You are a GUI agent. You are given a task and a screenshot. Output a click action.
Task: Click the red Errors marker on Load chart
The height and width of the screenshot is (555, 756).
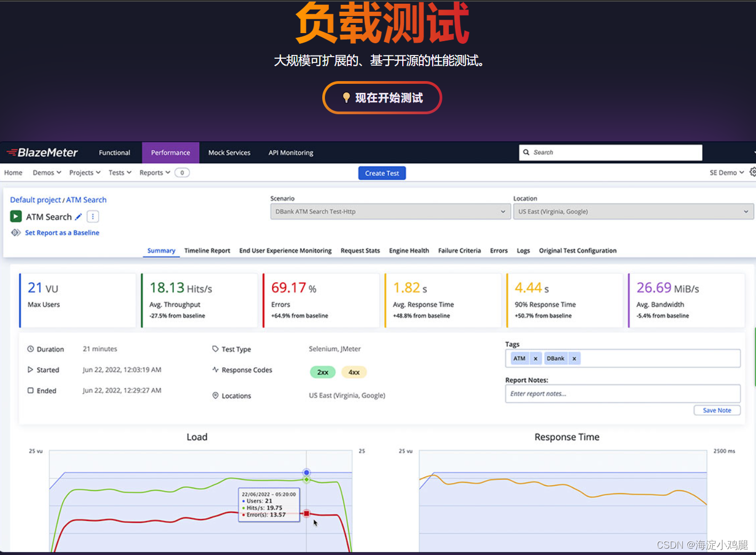pos(307,513)
